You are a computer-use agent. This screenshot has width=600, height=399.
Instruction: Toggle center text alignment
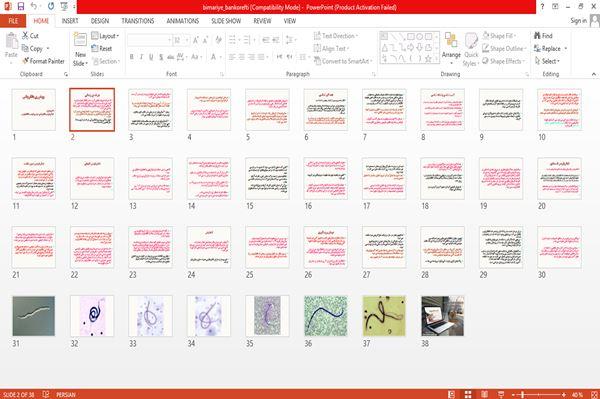241,57
